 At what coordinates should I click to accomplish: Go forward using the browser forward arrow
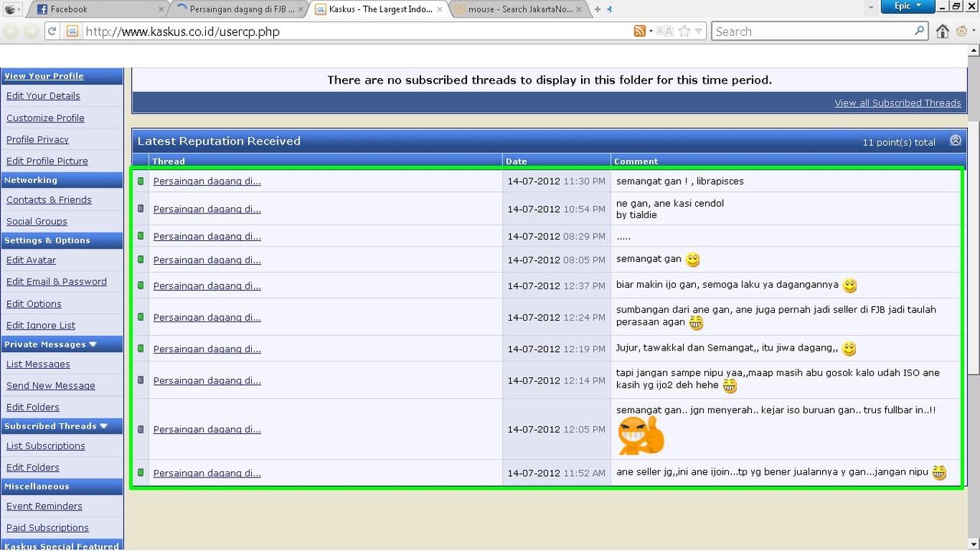31,31
